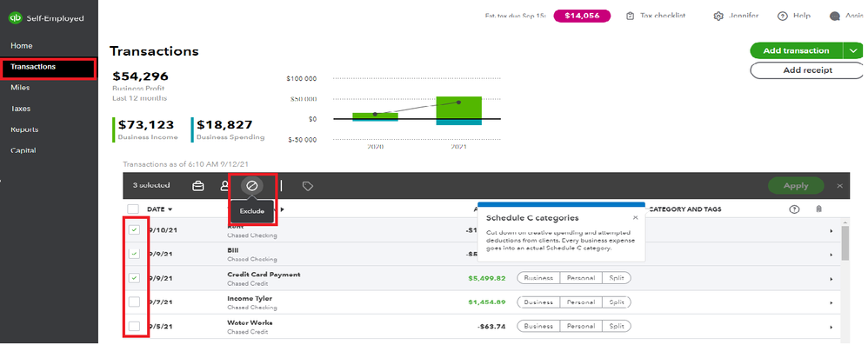Click the -$63.74 amount
The width and height of the screenshot is (868, 358).
(491, 327)
